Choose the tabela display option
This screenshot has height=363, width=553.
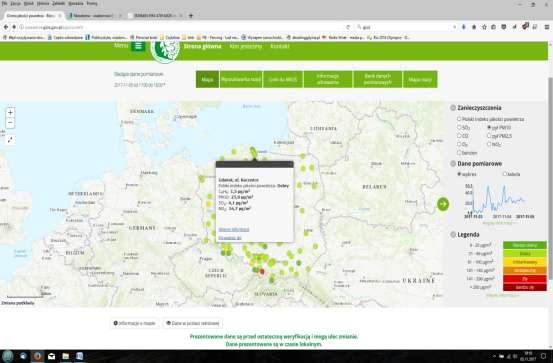[505, 174]
